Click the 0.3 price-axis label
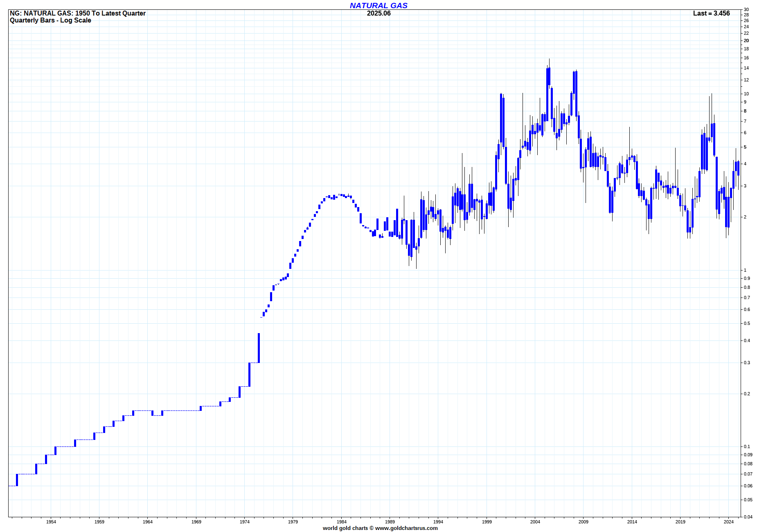 [747, 363]
